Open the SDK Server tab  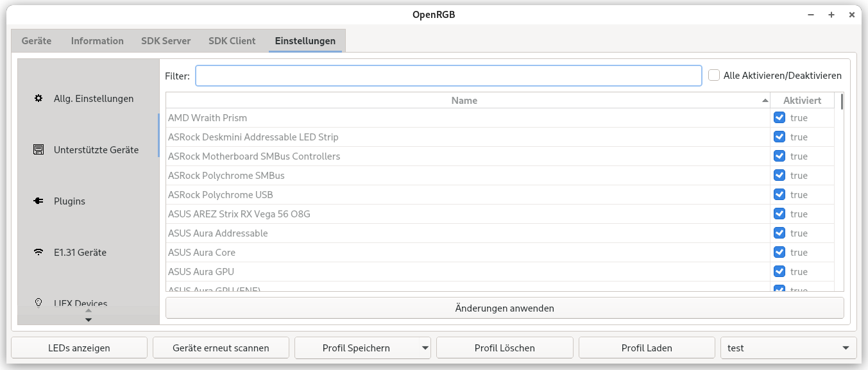pyautogui.click(x=166, y=40)
